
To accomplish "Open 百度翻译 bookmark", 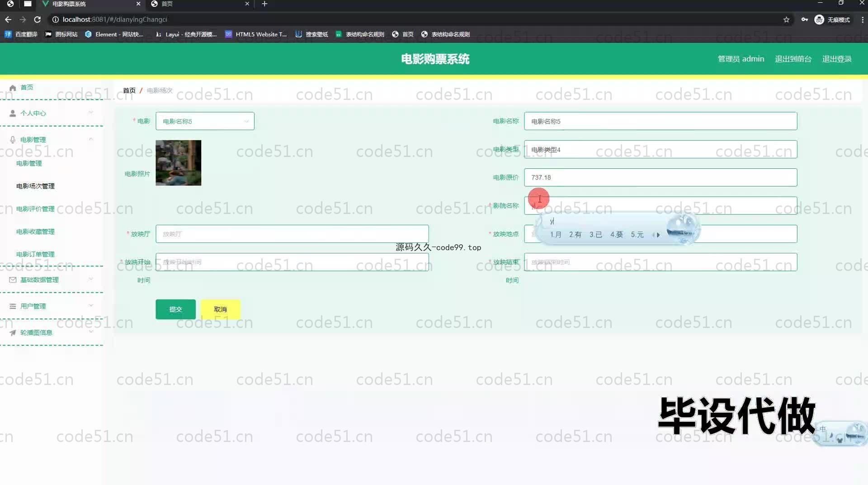I will click(x=21, y=34).
